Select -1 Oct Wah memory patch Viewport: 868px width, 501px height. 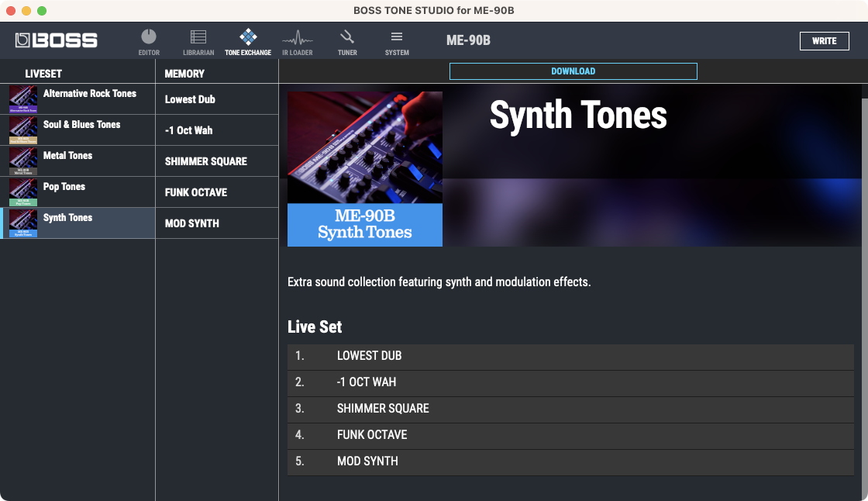188,130
